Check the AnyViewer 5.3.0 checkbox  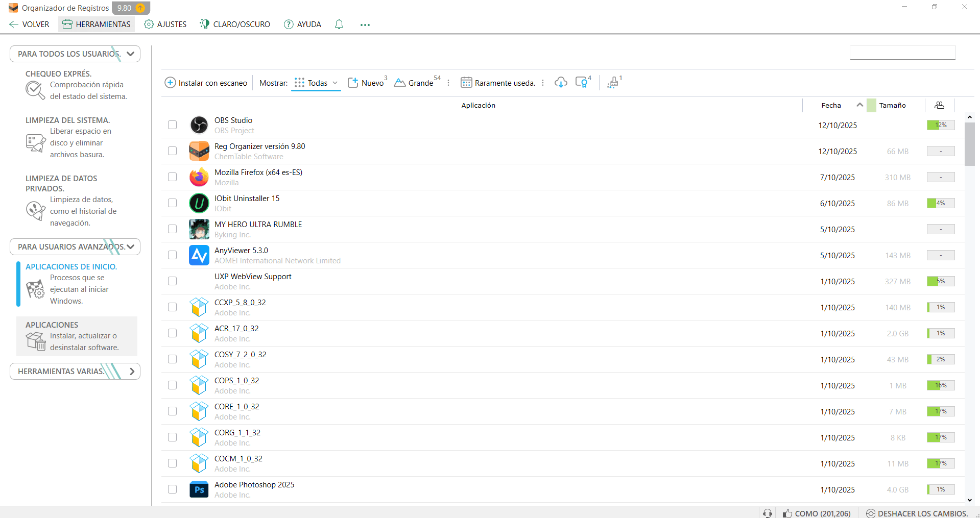coord(173,255)
